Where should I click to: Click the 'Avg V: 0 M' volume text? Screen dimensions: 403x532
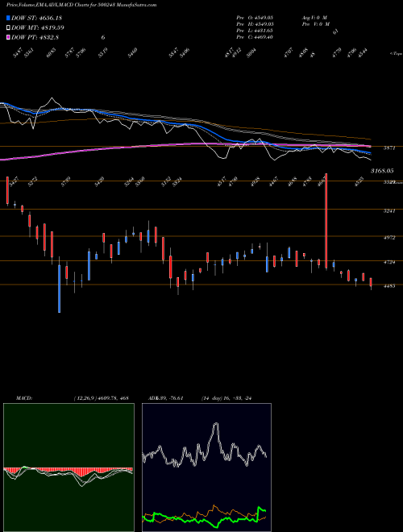(314, 17)
